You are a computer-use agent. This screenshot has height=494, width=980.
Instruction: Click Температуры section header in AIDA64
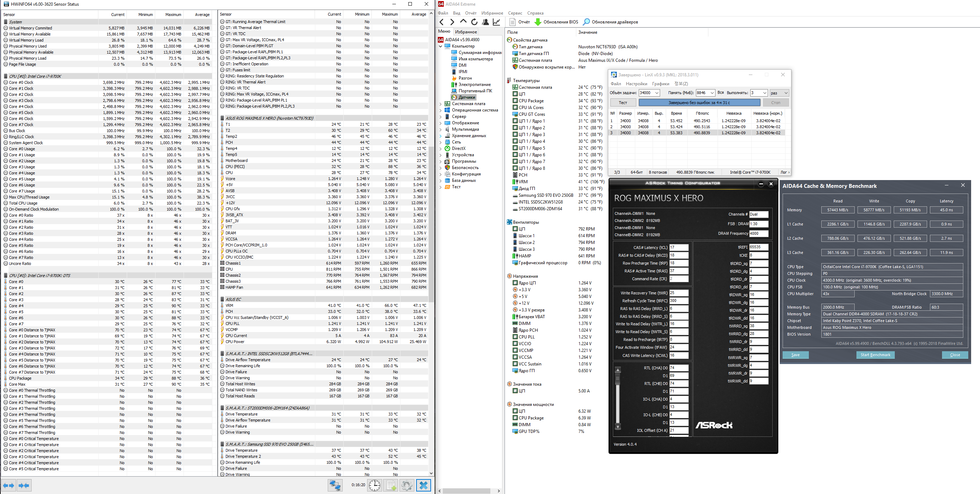pos(526,81)
